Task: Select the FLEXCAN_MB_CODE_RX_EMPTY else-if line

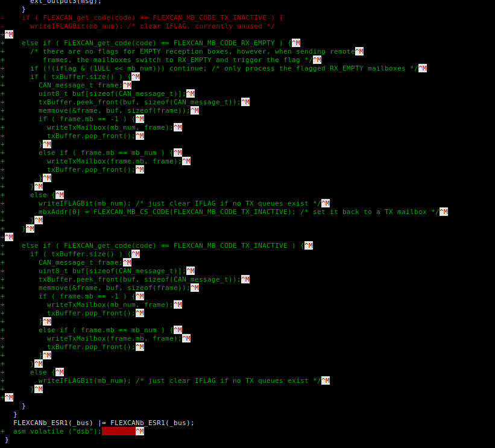Action: point(156,43)
